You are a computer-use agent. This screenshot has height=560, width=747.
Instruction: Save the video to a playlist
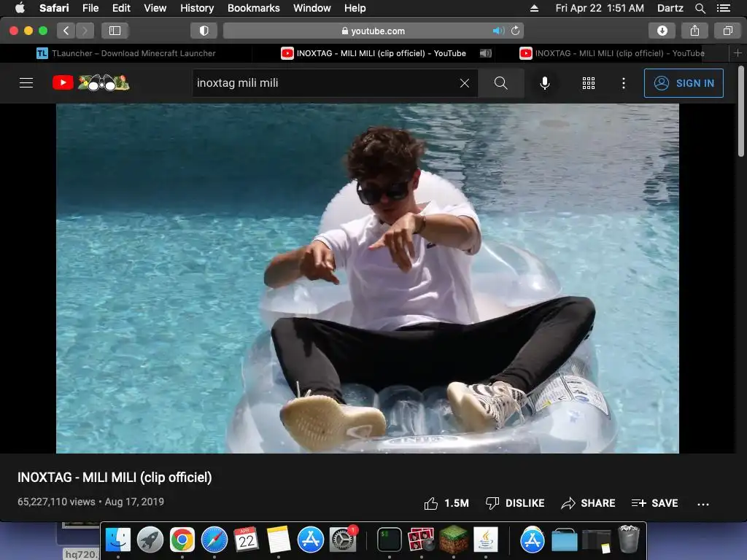(x=654, y=503)
